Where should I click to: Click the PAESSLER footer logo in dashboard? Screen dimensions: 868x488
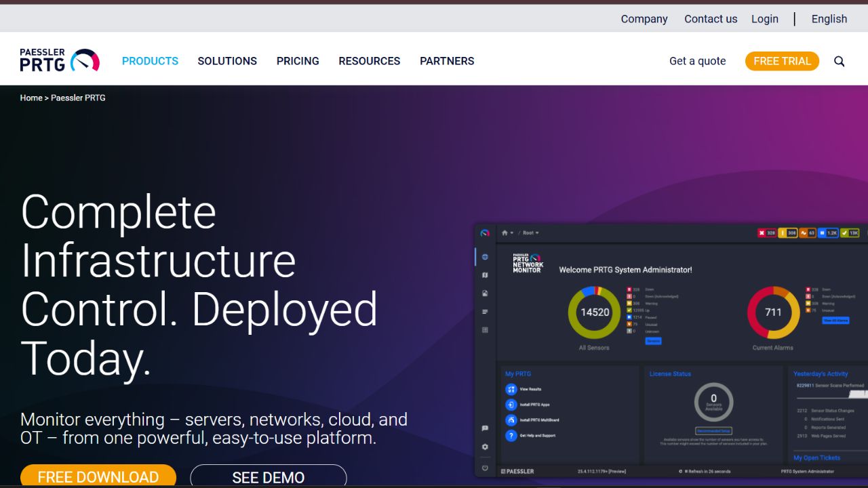click(517, 471)
